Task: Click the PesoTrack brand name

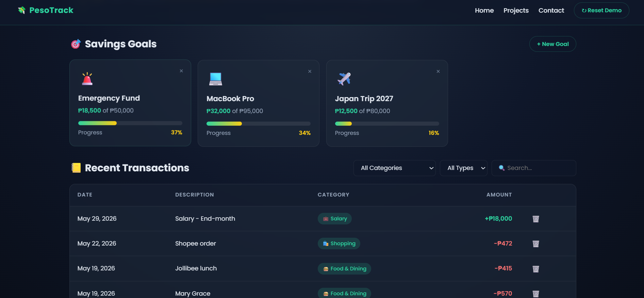Action: pyautogui.click(x=51, y=10)
